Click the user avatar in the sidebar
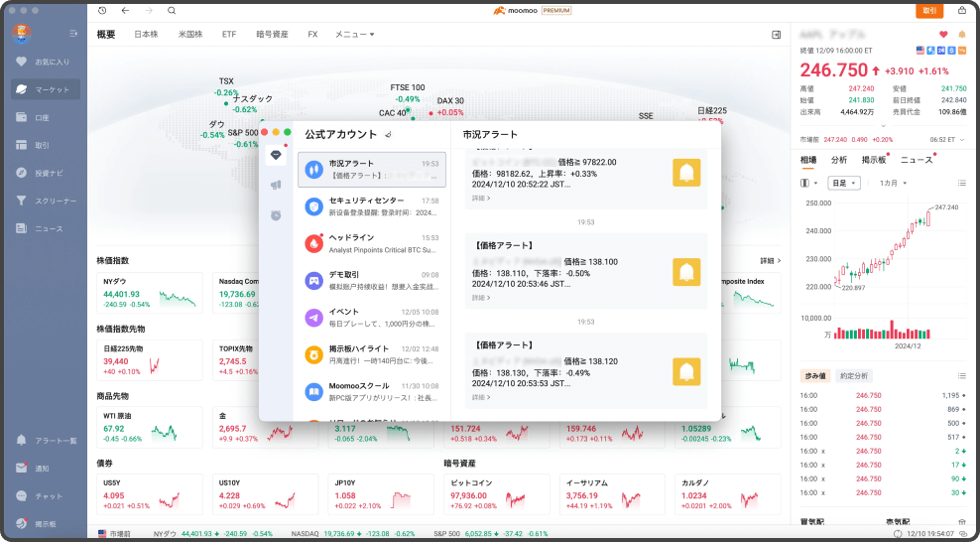The height and width of the screenshot is (542, 980). (22, 34)
